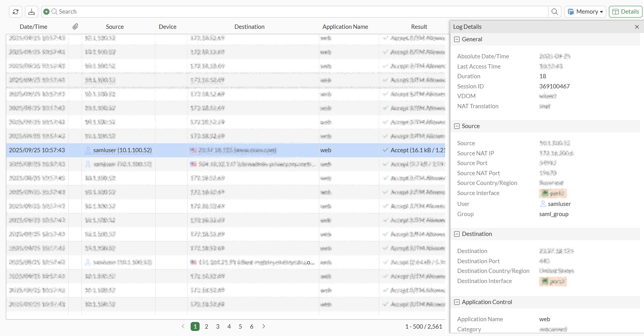The height and width of the screenshot is (336, 644).
Task: Click the 'VDOM' field label
Action: click(466, 96)
